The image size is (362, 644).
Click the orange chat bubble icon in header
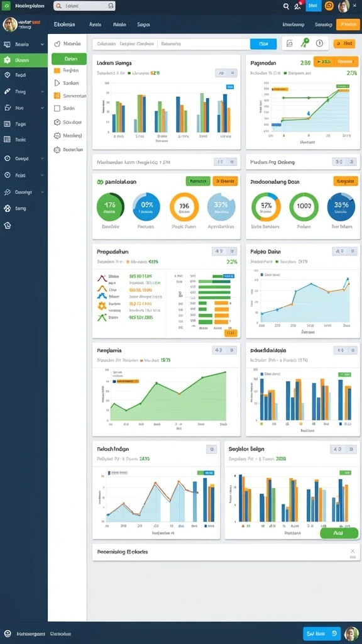[x=329, y=6]
